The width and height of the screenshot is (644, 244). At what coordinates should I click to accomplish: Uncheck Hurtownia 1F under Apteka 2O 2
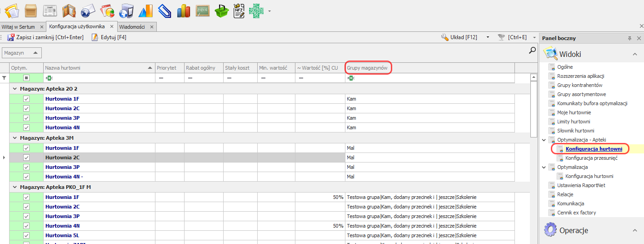[x=26, y=99]
